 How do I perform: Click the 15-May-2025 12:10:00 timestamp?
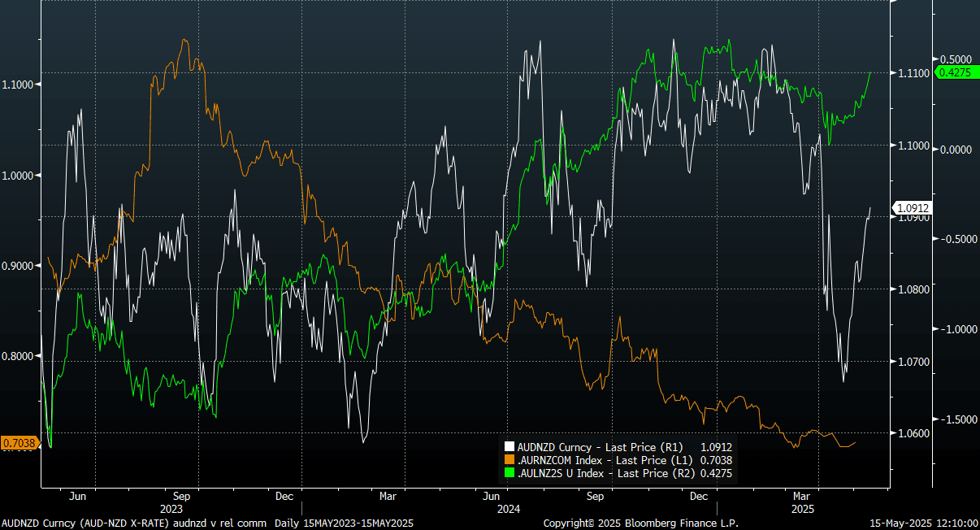(x=922, y=523)
